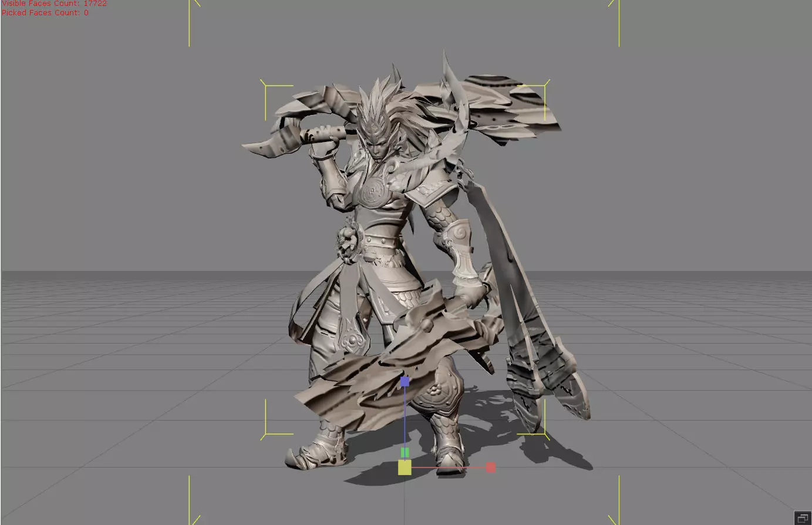Click the 'Picked Faces Count: 0' text
This screenshot has width=812, height=525.
click(45, 12)
